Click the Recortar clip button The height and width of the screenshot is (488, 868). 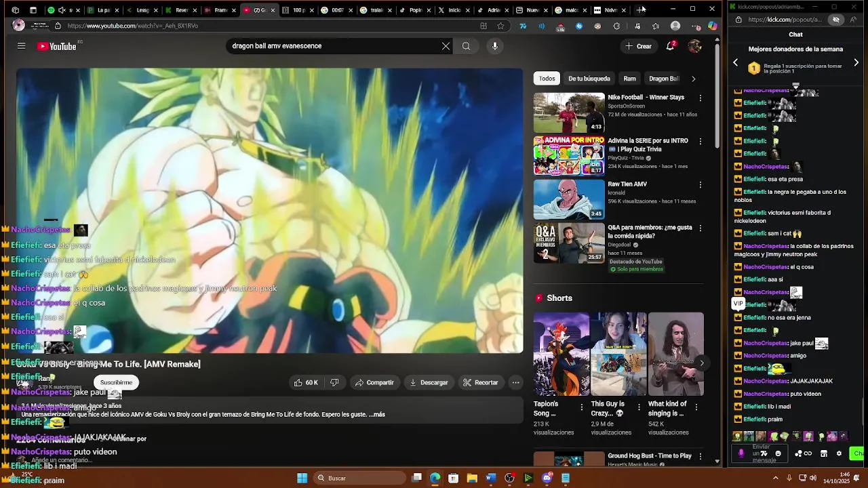click(481, 382)
